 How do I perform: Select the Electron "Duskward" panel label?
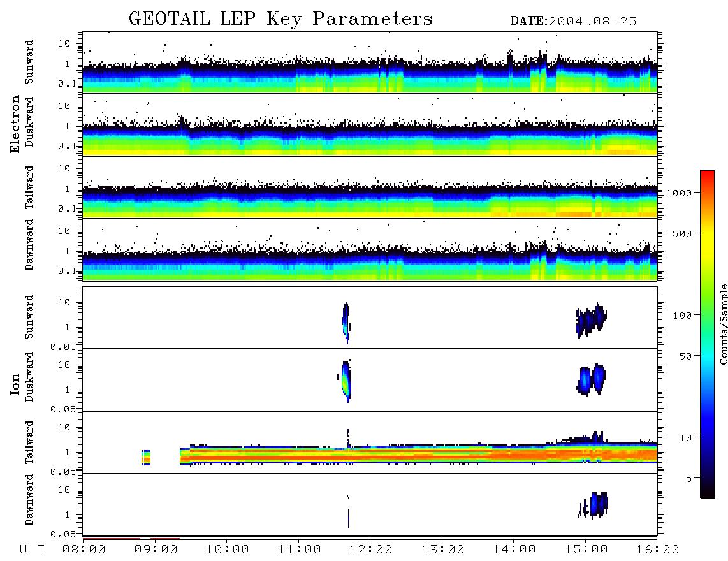(29, 122)
